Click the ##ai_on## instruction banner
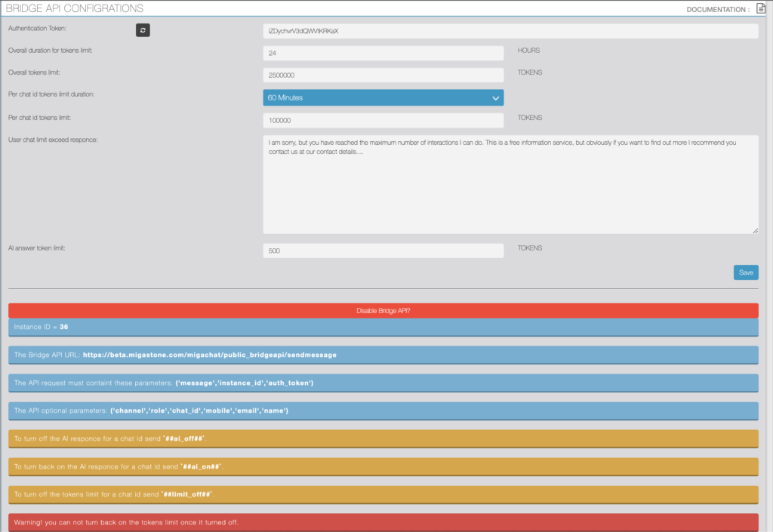 383,466
